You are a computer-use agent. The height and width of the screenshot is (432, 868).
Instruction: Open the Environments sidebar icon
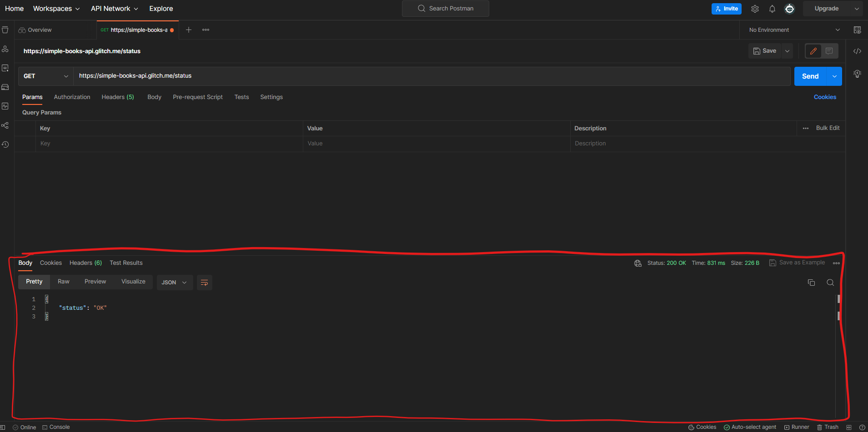click(5, 68)
